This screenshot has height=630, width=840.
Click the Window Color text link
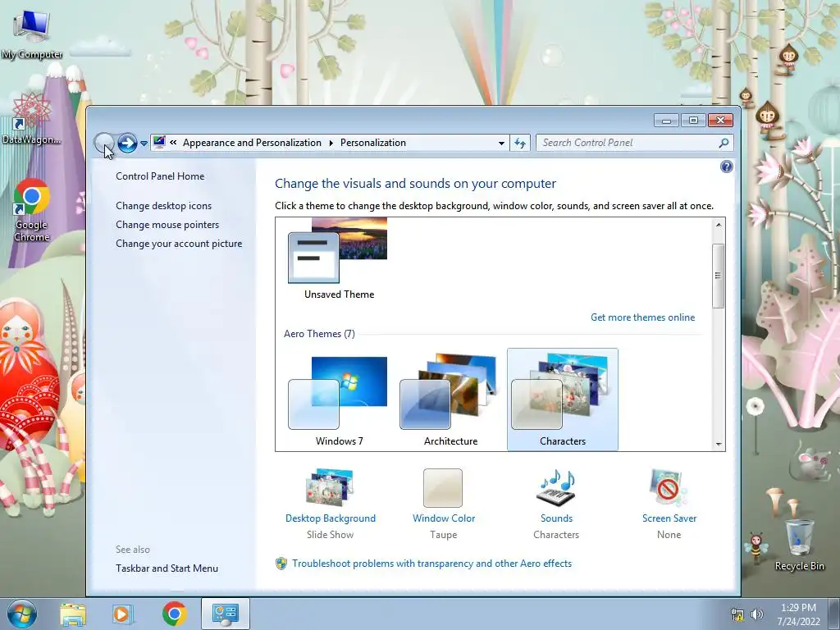[x=444, y=518]
